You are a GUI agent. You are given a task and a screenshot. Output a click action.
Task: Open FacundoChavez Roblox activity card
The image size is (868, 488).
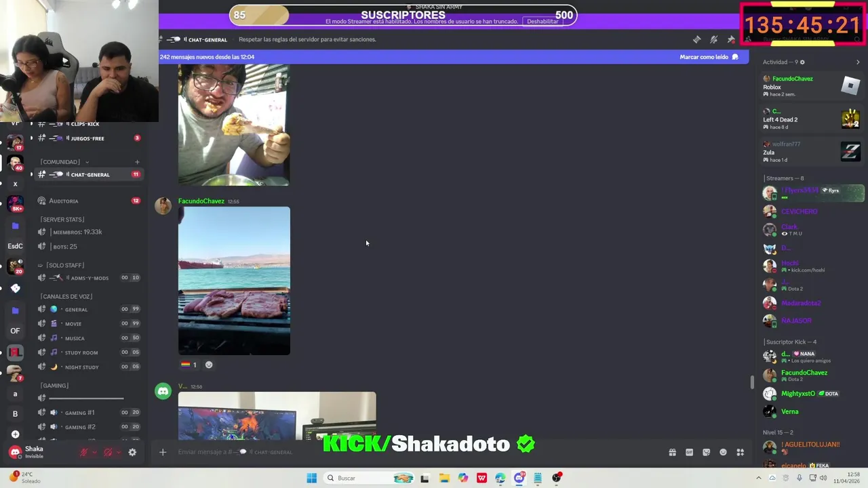click(x=812, y=86)
